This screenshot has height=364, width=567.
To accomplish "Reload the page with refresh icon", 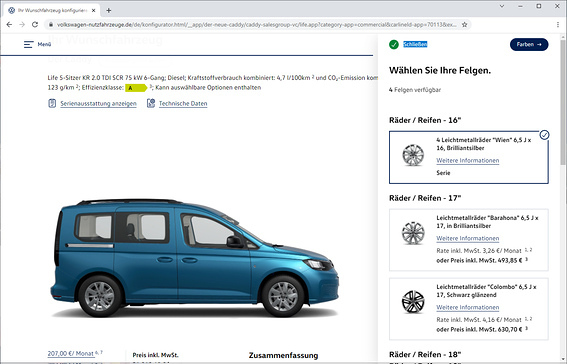I will pyautogui.click(x=35, y=25).
